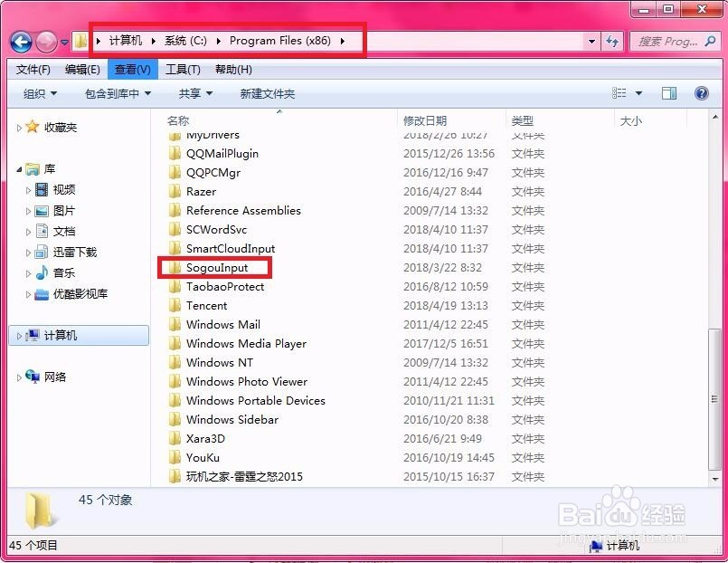Select the Tencent folder
728x563 pixels.
coord(207,305)
